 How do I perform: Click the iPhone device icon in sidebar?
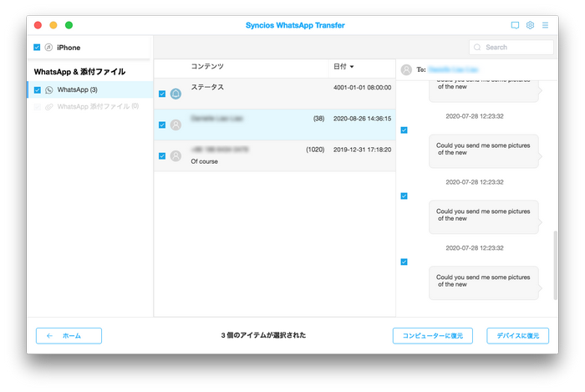point(48,48)
